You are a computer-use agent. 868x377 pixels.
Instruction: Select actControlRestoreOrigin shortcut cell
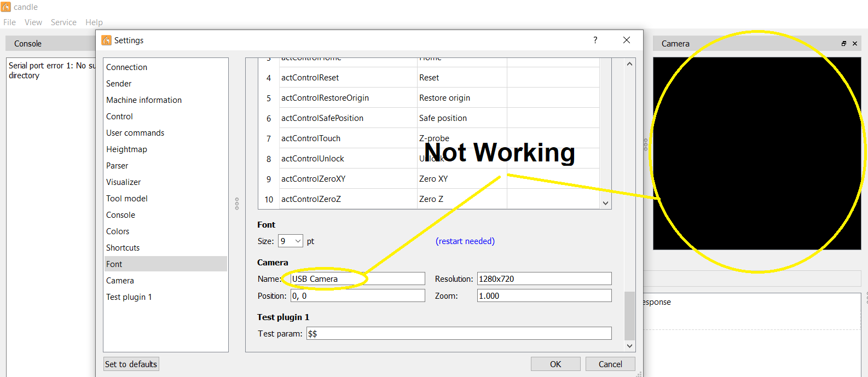pos(348,98)
